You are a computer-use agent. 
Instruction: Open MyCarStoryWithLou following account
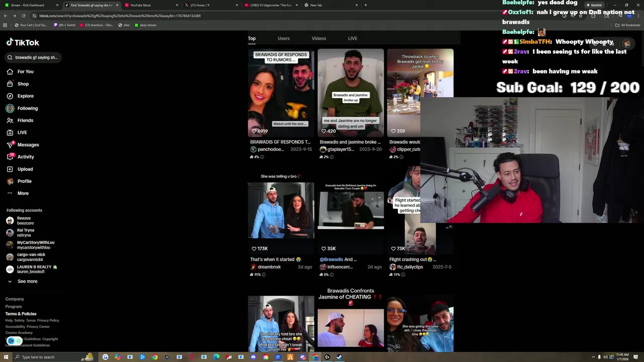click(x=30, y=245)
